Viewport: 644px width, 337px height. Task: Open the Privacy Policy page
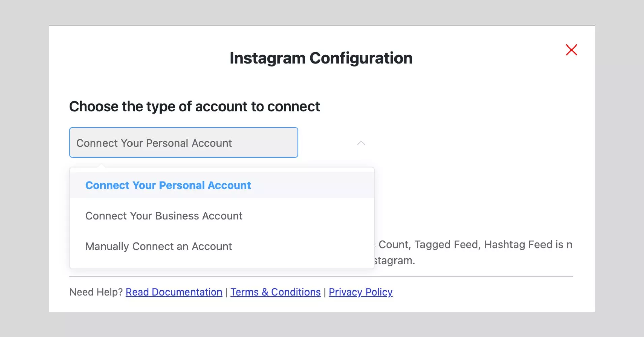click(x=361, y=292)
